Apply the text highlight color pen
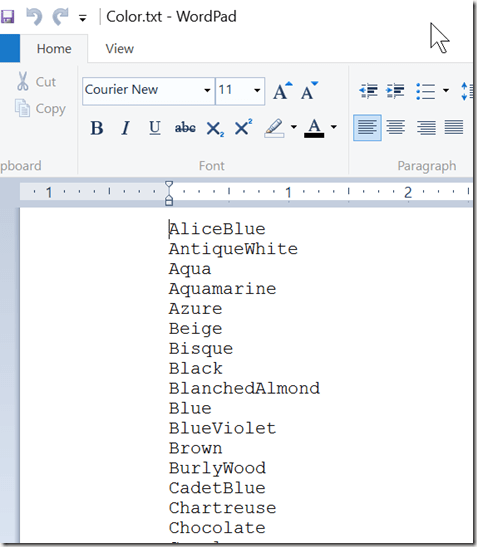Viewport: 477px width, 547px height. pyautogui.click(x=274, y=128)
